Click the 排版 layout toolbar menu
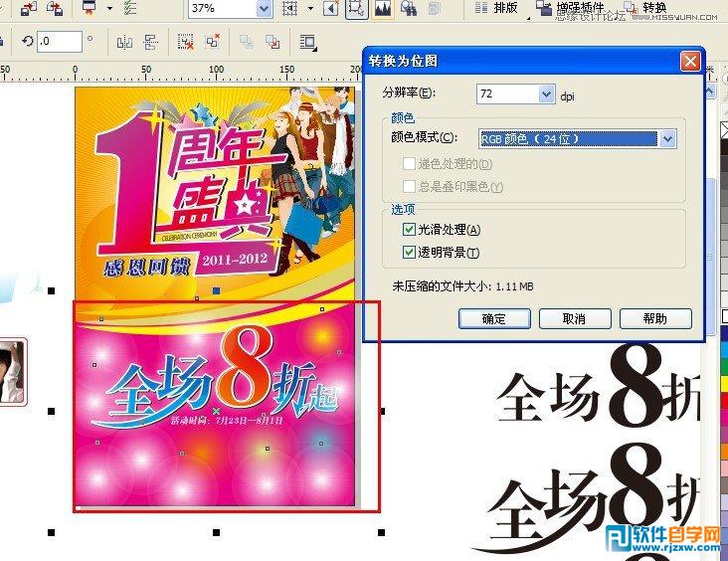The width and height of the screenshot is (728, 561). click(x=505, y=7)
